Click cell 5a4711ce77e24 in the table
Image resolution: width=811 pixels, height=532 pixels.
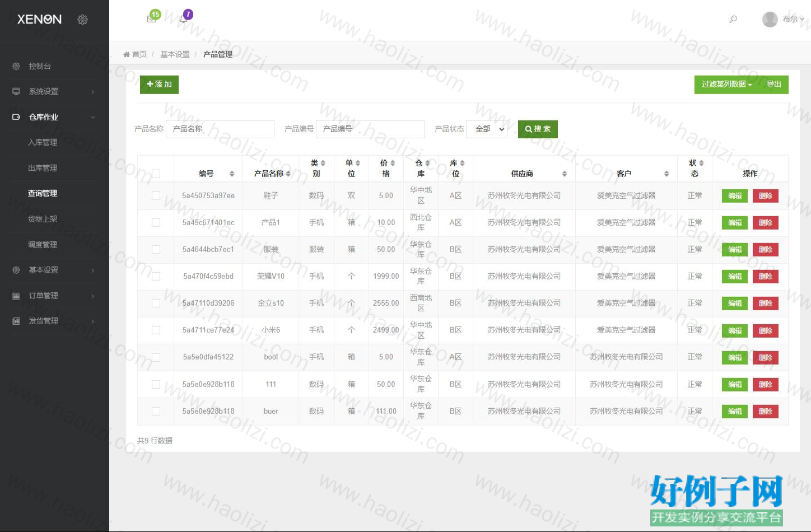click(208, 330)
